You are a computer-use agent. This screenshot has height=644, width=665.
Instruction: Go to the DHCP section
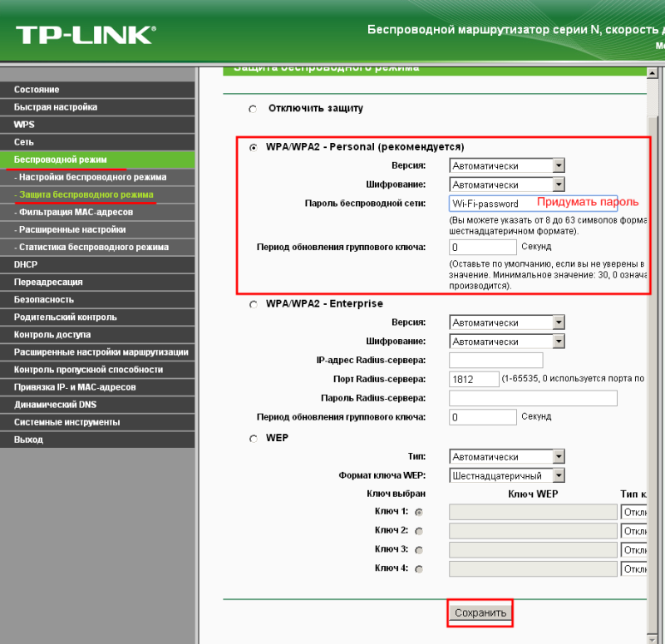pos(97,264)
